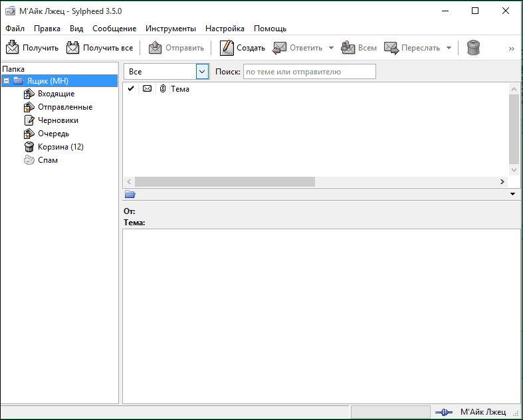Expand the Ответить dropdown arrow

pos(331,48)
